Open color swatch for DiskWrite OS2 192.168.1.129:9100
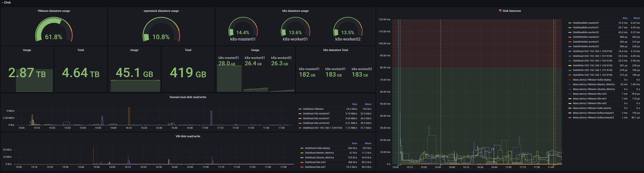Viewport: 644px width, 173px height. (x=570, y=66)
